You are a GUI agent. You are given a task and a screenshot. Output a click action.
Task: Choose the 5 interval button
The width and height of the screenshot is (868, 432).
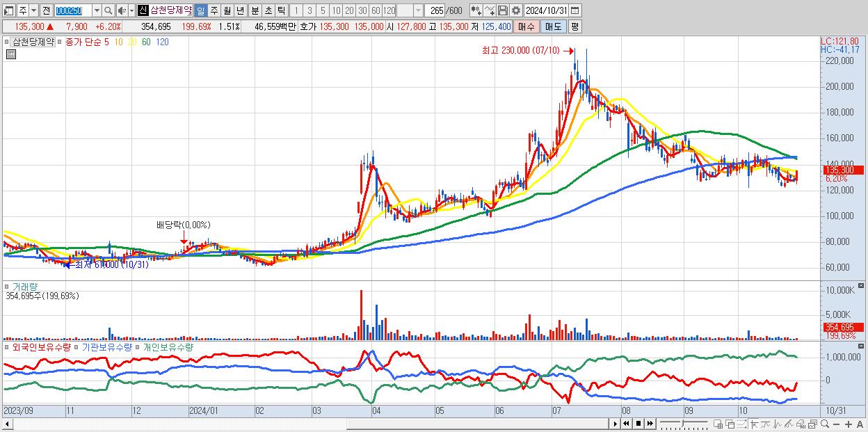323,10
